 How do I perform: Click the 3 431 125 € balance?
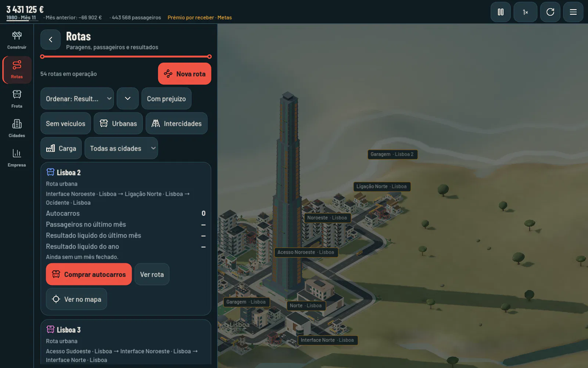(25, 9)
